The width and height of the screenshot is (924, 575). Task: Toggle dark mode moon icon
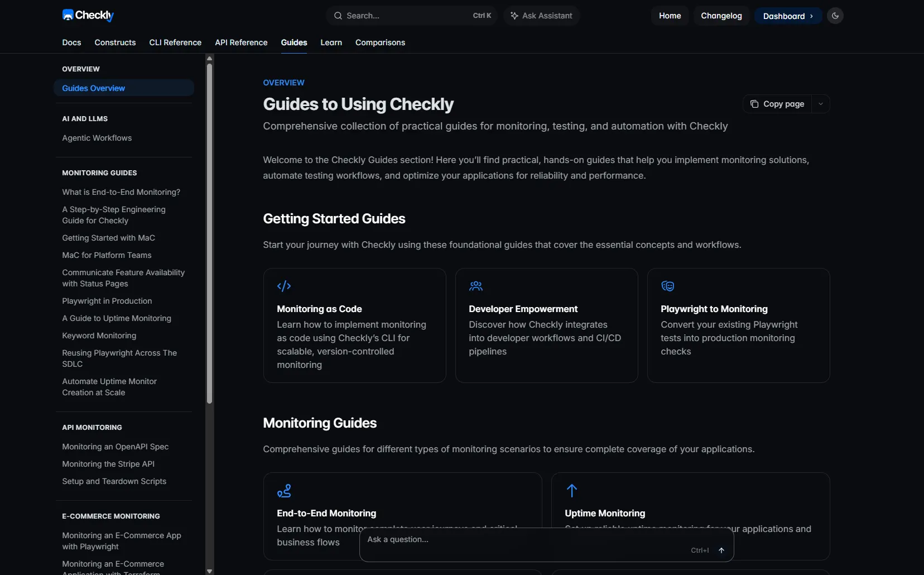[x=835, y=16]
